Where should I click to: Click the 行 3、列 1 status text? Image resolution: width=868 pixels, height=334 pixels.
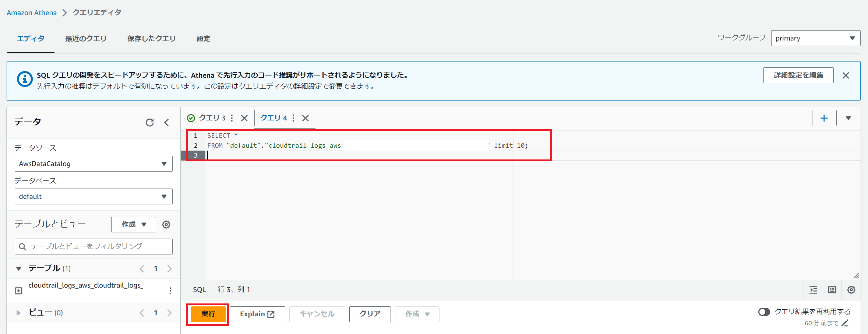[234, 290]
